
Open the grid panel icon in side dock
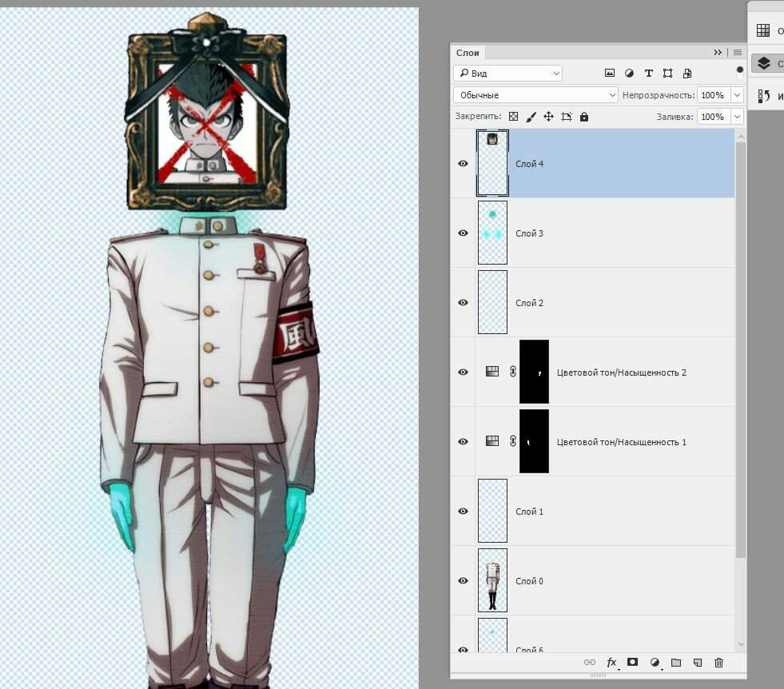(763, 30)
